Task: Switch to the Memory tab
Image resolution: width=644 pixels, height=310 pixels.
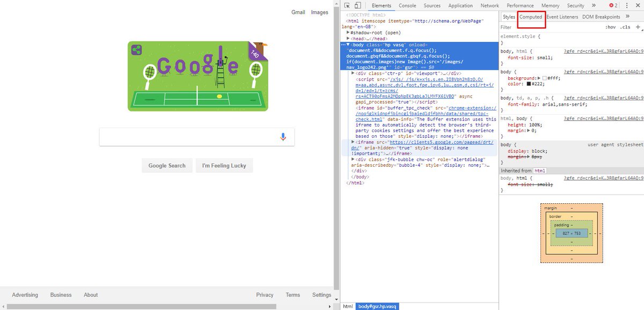Action: (x=550, y=5)
